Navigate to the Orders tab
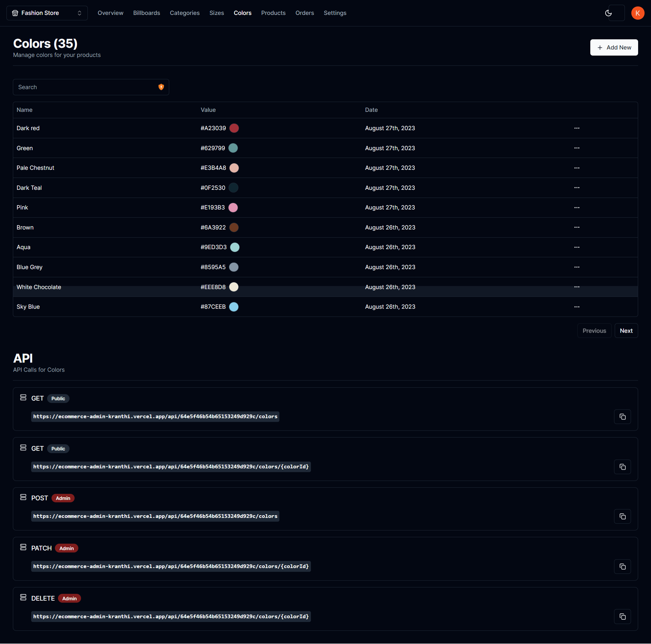651x644 pixels. (x=304, y=13)
